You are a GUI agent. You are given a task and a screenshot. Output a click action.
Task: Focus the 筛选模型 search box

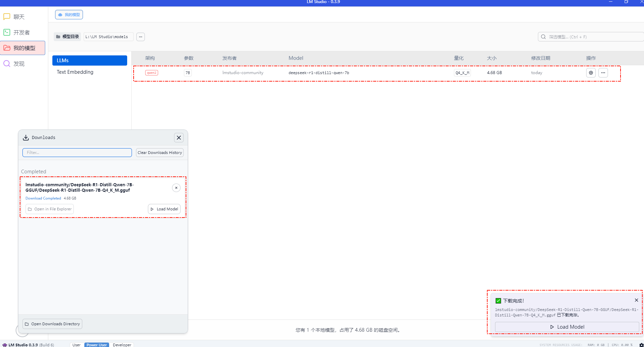click(591, 37)
